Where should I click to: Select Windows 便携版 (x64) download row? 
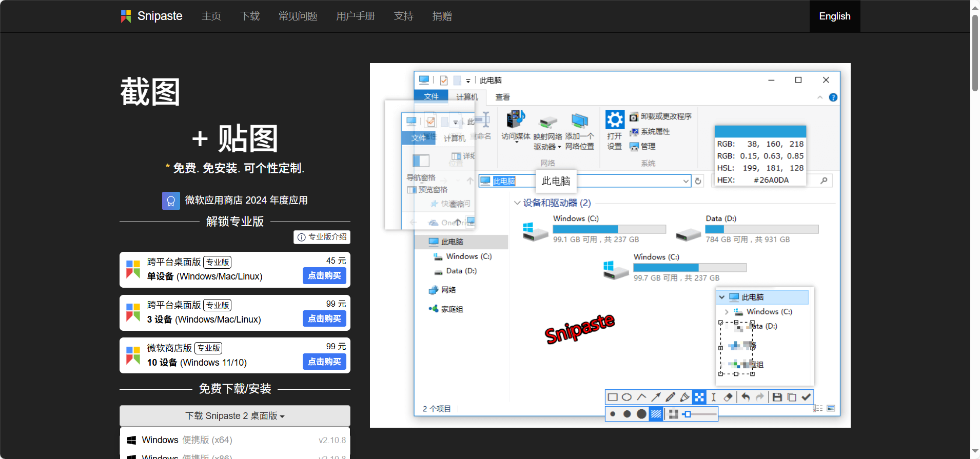235,440
